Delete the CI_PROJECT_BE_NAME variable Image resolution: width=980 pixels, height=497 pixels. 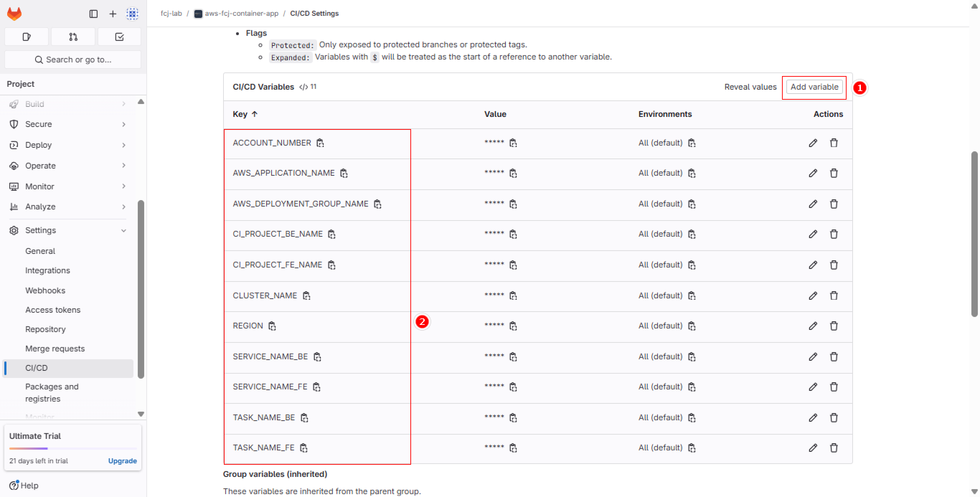tap(834, 234)
